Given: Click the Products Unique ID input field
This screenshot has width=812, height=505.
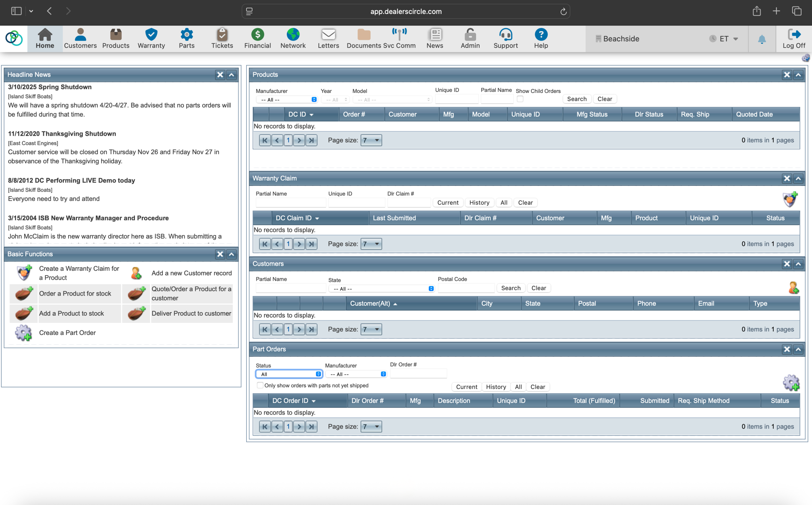Looking at the screenshot, I should (457, 99).
